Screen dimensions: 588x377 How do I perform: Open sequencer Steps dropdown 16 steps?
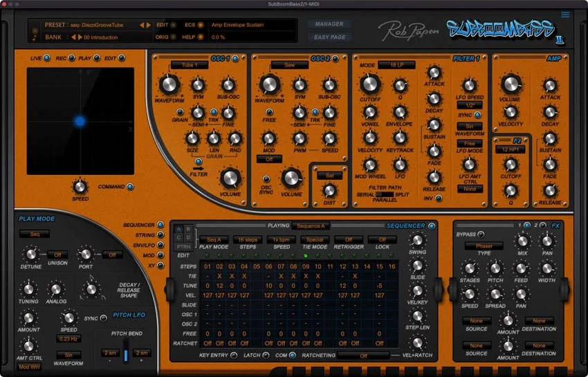coord(248,240)
